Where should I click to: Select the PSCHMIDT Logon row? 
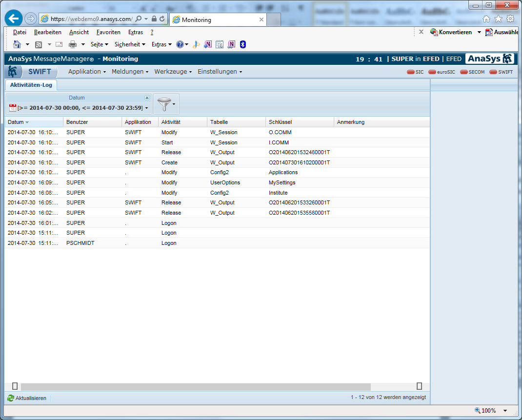tap(217, 243)
